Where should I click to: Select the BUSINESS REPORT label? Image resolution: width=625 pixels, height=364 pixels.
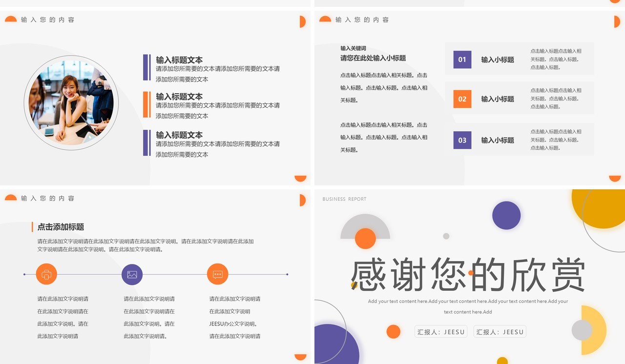[x=344, y=199]
